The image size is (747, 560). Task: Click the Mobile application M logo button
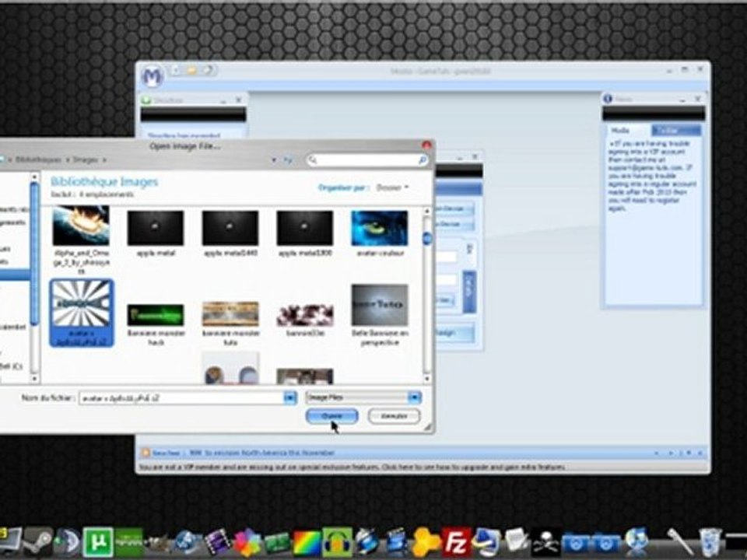click(153, 76)
